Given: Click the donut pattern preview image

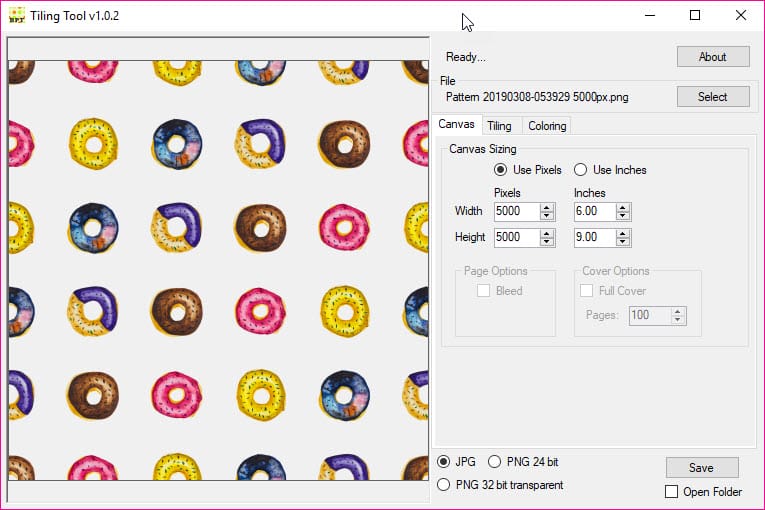Looking at the screenshot, I should click(x=219, y=270).
